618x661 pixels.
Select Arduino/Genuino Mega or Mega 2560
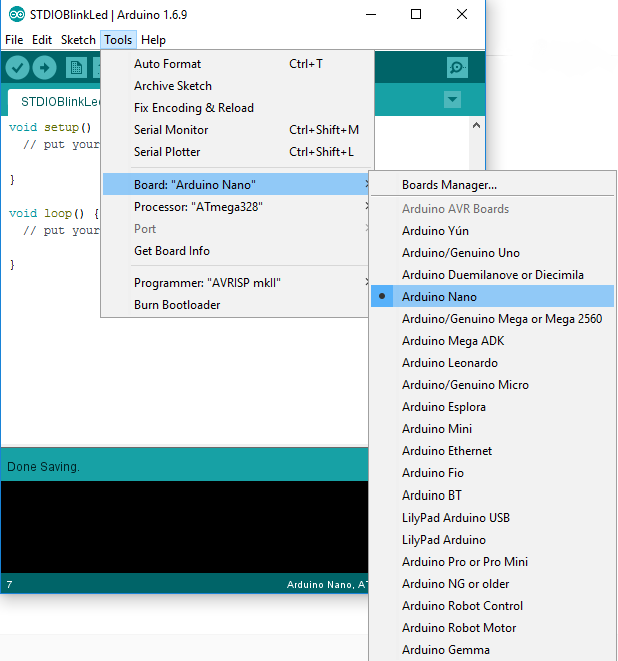(x=492, y=318)
